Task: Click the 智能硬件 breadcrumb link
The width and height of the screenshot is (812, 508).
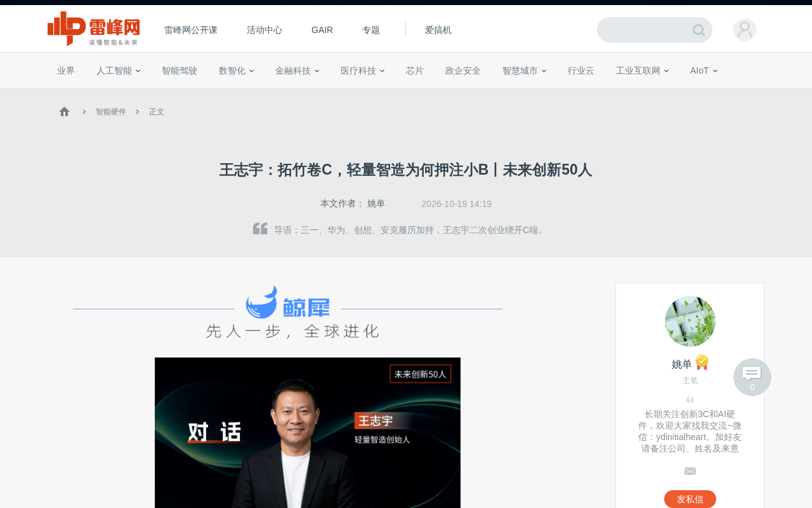Action: [111, 112]
